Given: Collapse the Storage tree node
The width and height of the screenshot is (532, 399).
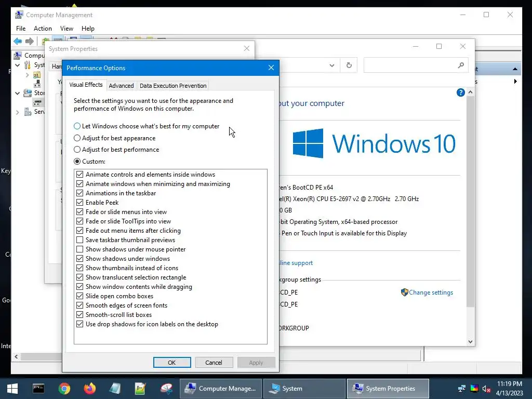Looking at the screenshot, I should pos(17,93).
